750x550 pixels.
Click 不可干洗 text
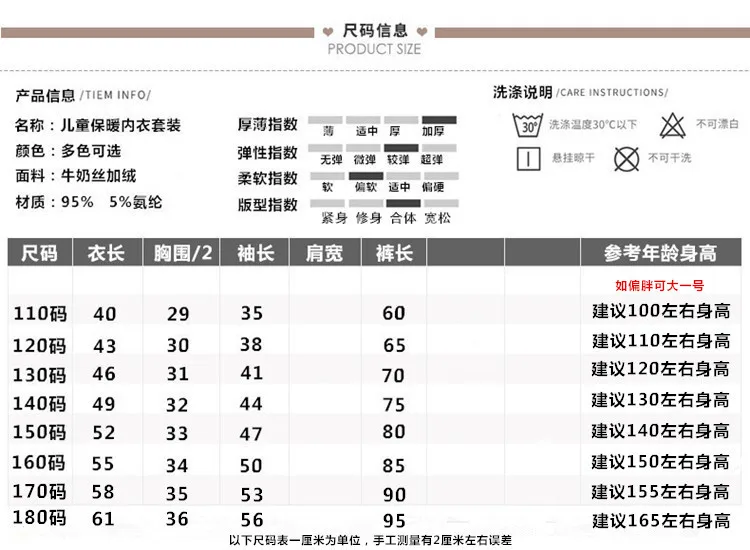pos(670,157)
